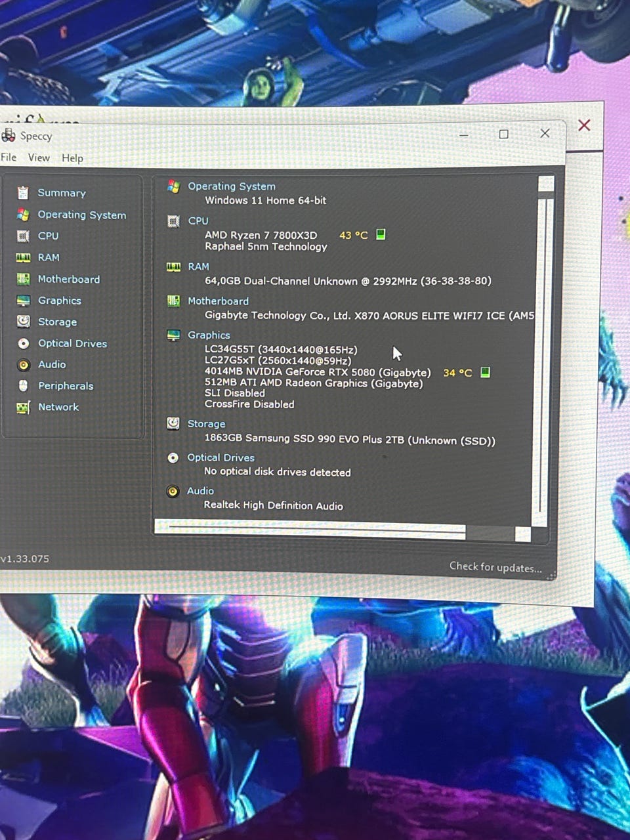Click the Storage drive icon in sidebar
The image size is (630, 840).
(23, 322)
